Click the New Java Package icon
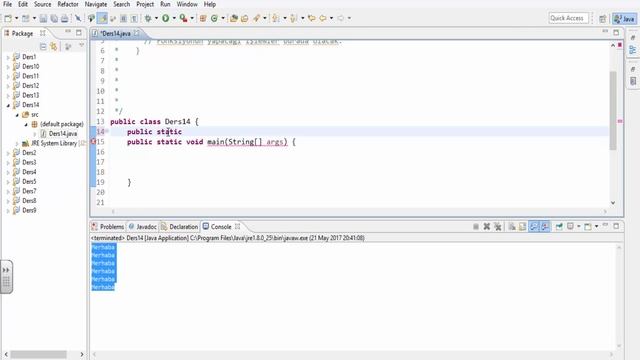The width and height of the screenshot is (640, 360). (x=203, y=18)
